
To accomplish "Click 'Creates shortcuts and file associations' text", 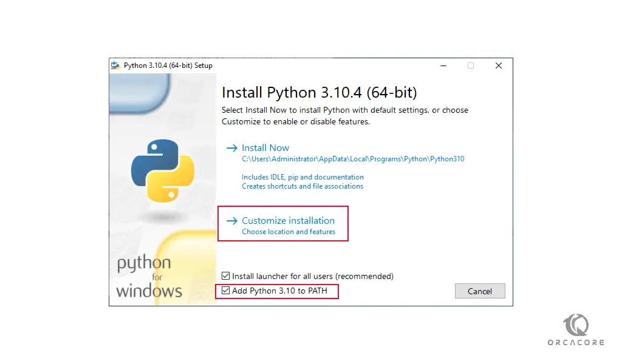I will click(x=302, y=186).
